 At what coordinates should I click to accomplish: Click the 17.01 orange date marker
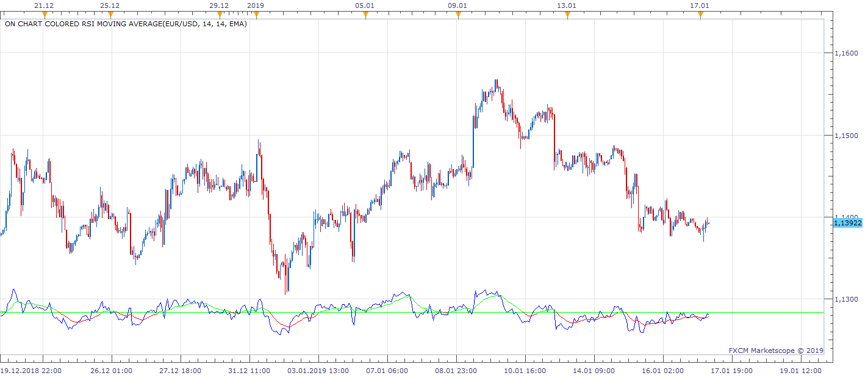click(x=700, y=15)
